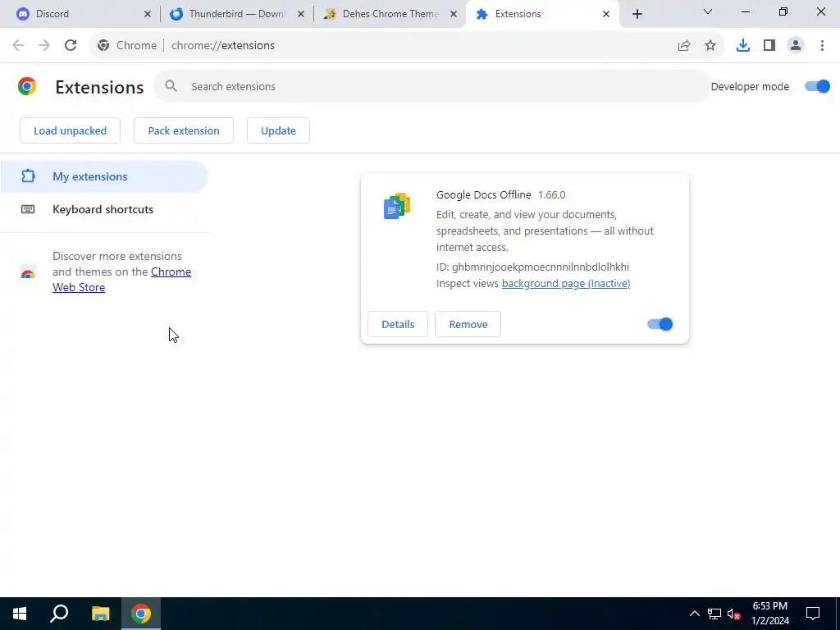Open Chrome's three-dot menu

click(x=822, y=46)
